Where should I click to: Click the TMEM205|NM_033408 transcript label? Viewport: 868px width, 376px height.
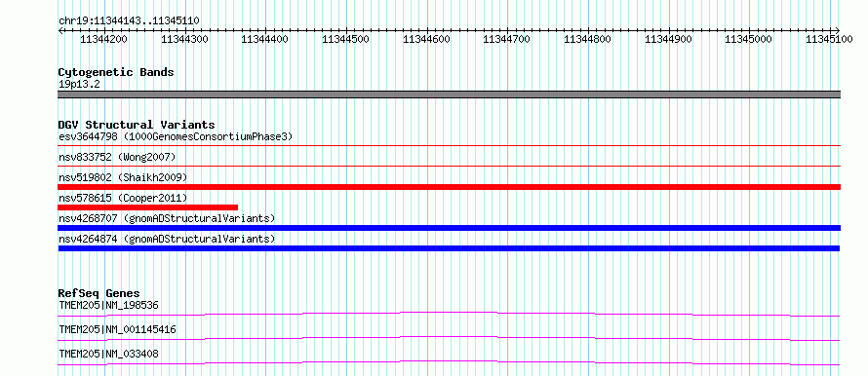pos(109,354)
